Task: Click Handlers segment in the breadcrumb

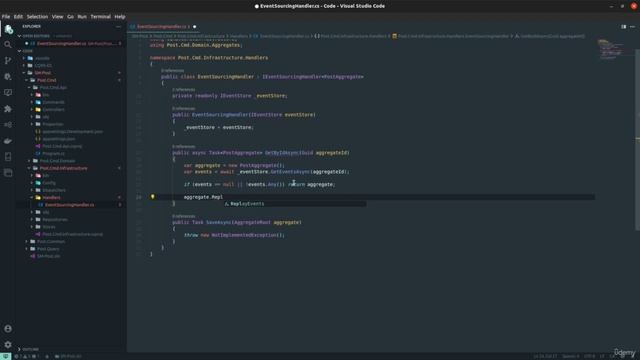Action: (239, 36)
